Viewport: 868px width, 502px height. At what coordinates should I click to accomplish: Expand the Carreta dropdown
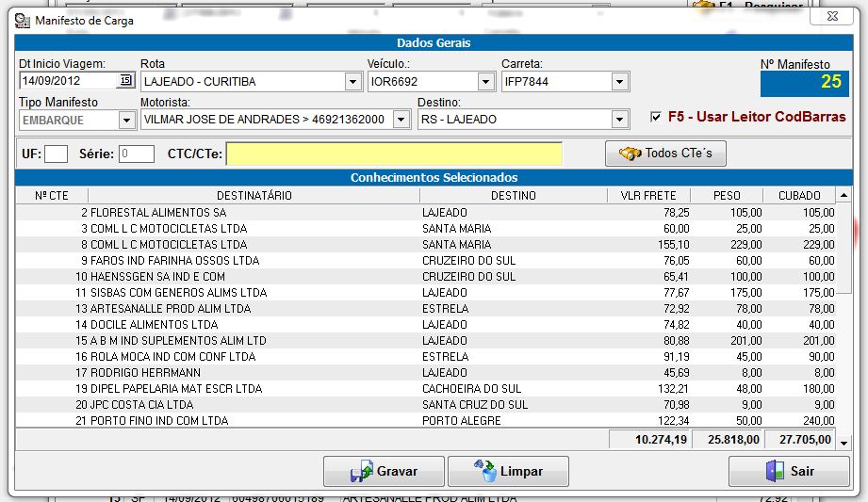619,82
